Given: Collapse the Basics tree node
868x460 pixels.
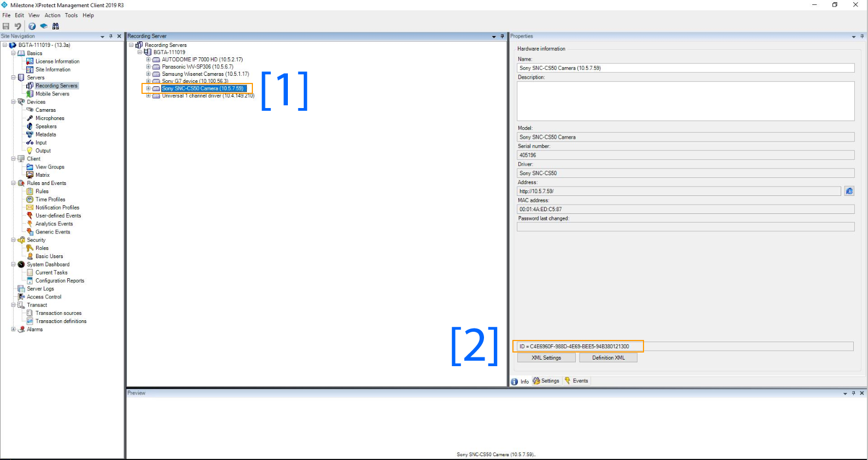Looking at the screenshot, I should pyautogui.click(x=13, y=53).
